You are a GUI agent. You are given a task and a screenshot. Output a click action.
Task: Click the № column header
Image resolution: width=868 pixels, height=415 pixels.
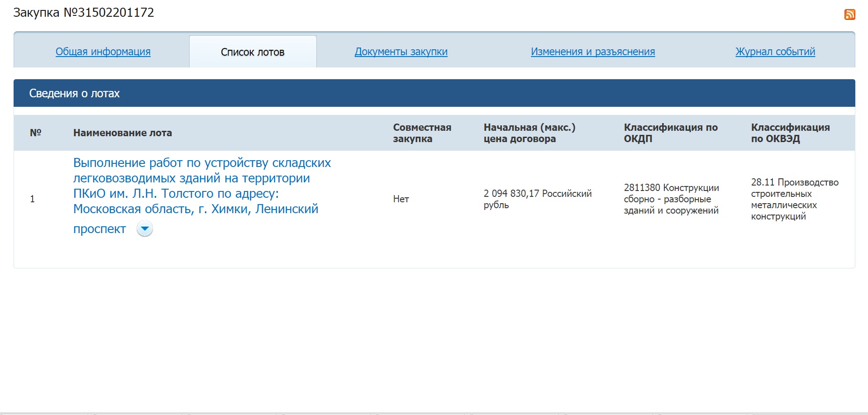click(x=35, y=133)
